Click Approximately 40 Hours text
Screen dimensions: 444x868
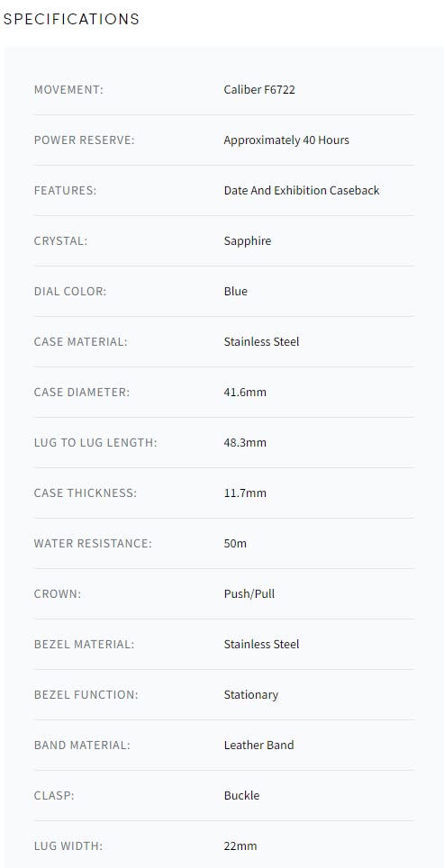286,140
